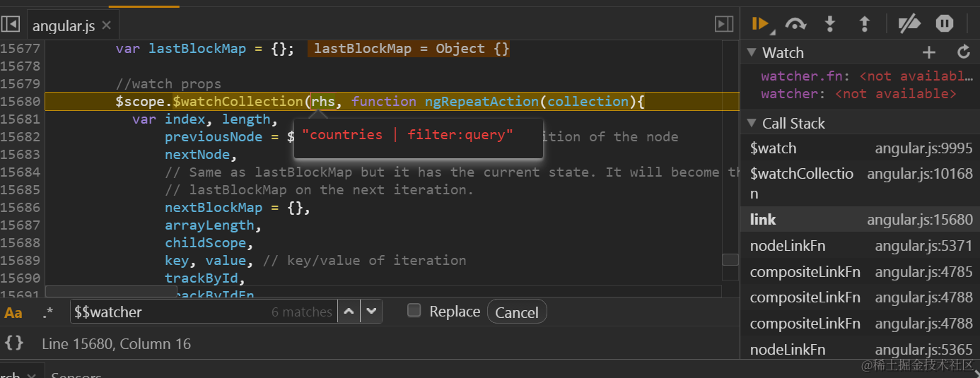Click line number 15686 in gutter
This screenshot has width=980, height=378.
point(21,207)
